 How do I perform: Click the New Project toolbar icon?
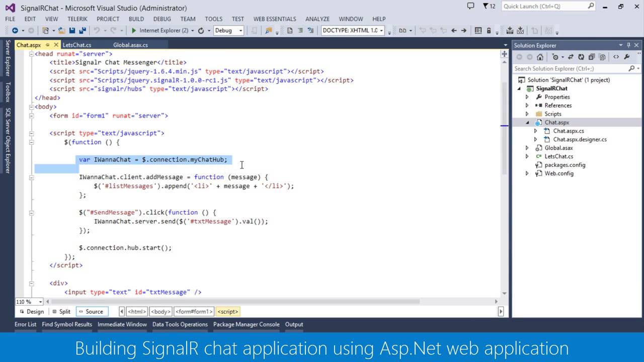(x=46, y=31)
